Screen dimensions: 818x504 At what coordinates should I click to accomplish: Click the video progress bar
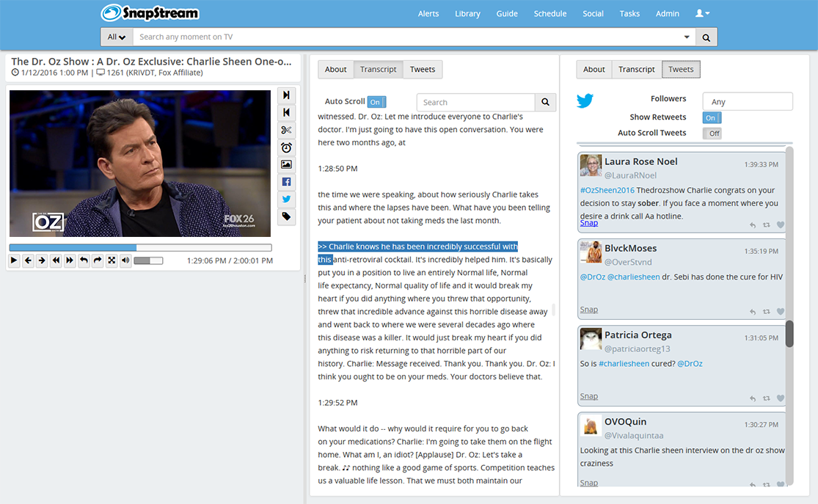click(x=140, y=248)
